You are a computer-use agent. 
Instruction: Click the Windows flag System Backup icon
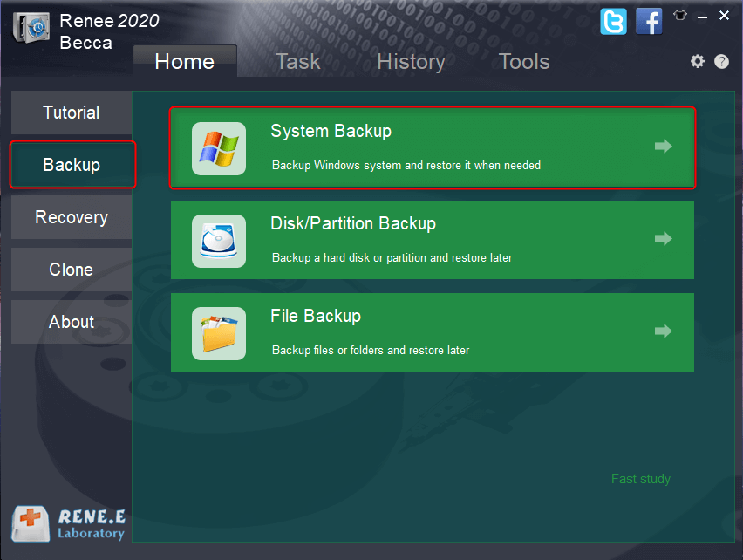pyautogui.click(x=218, y=149)
